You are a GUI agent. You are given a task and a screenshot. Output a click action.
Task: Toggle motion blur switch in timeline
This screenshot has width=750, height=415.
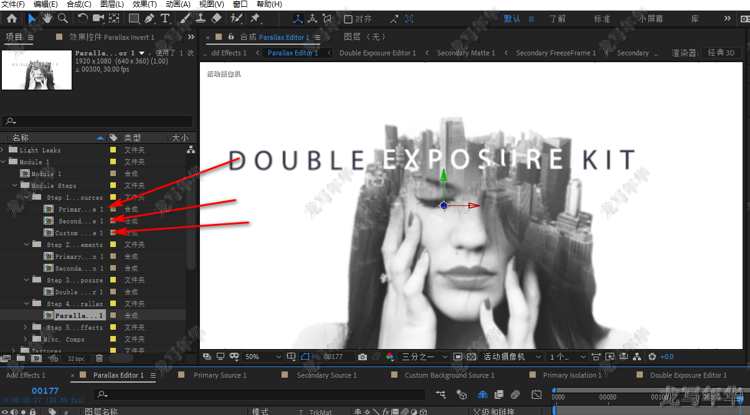pos(515,394)
